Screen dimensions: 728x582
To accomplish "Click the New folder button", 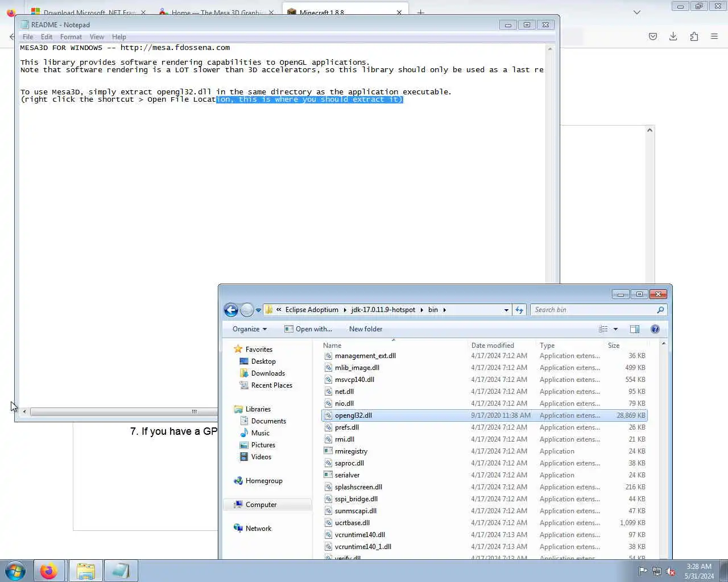I will (x=366, y=329).
